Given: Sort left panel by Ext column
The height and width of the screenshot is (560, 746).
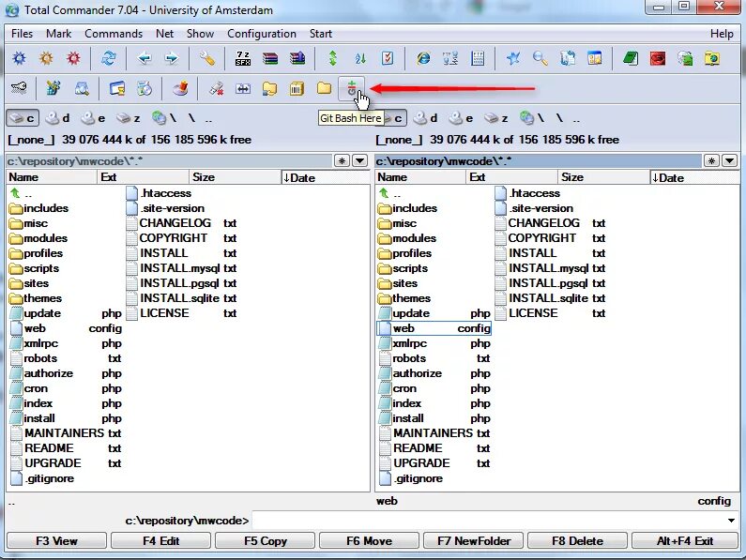Looking at the screenshot, I should click(x=143, y=177).
